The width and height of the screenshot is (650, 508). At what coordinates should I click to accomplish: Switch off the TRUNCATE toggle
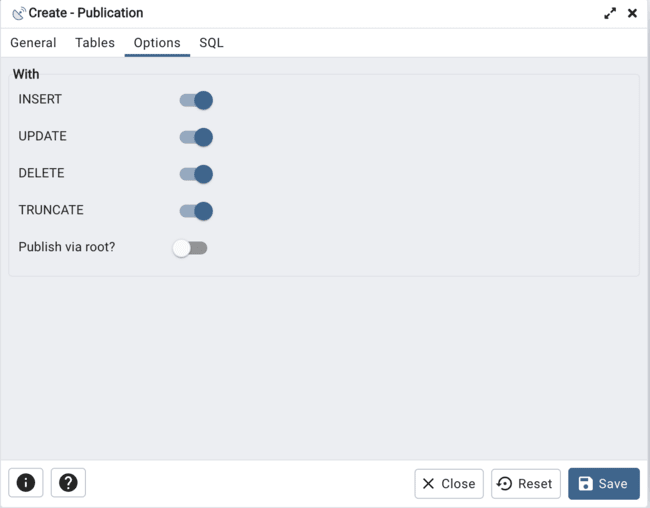196,211
